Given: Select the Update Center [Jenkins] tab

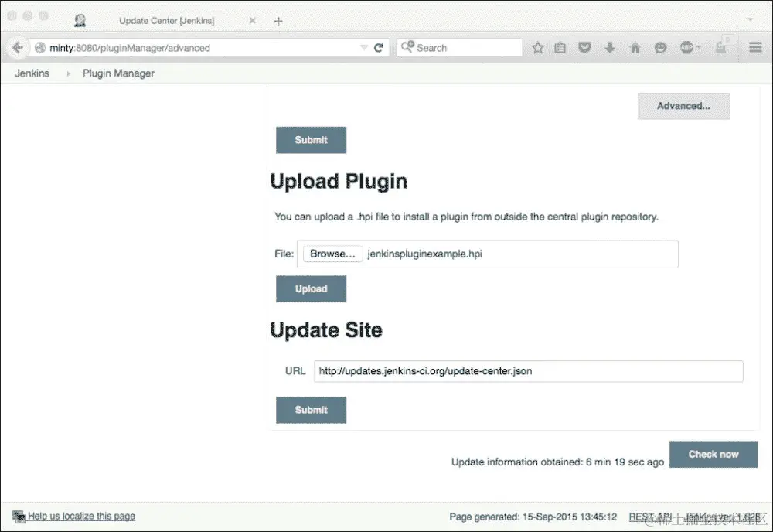Looking at the screenshot, I should pos(167,21).
